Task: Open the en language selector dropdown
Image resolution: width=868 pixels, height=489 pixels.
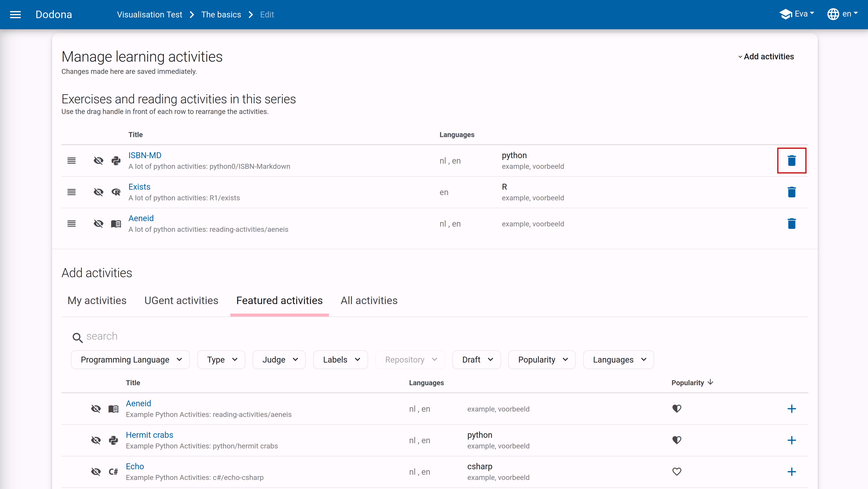Action: pos(842,14)
